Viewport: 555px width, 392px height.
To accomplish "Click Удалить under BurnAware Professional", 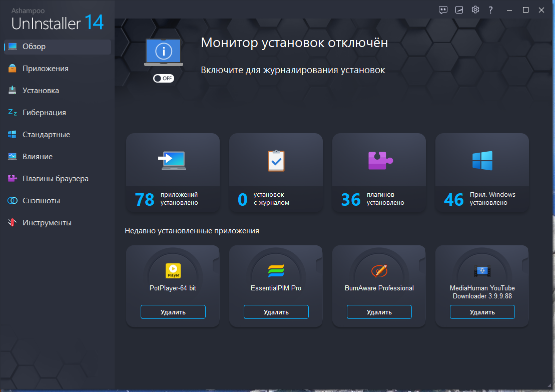I will coord(379,312).
